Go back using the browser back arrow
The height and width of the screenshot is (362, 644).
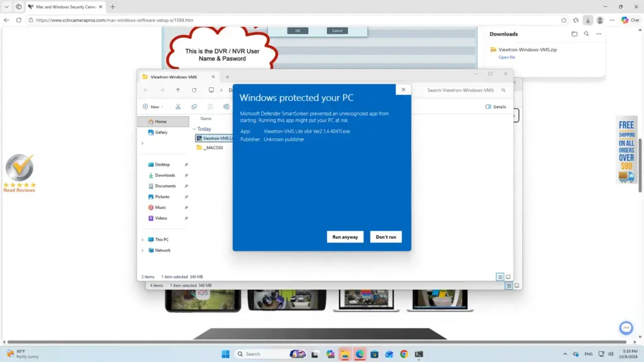pyautogui.click(x=6, y=20)
